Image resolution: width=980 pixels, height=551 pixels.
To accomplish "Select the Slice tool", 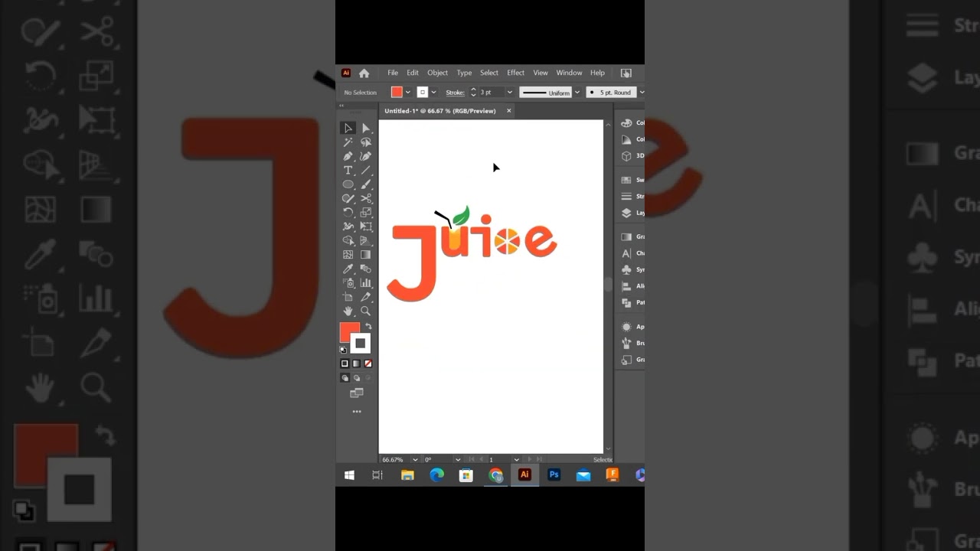I will [x=365, y=297].
